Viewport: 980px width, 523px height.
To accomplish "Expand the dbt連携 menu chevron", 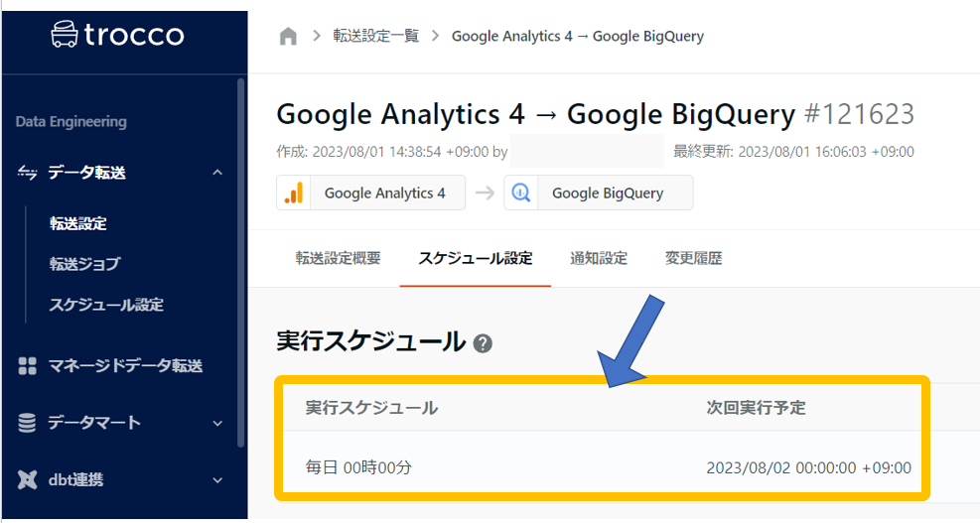I will point(217,480).
